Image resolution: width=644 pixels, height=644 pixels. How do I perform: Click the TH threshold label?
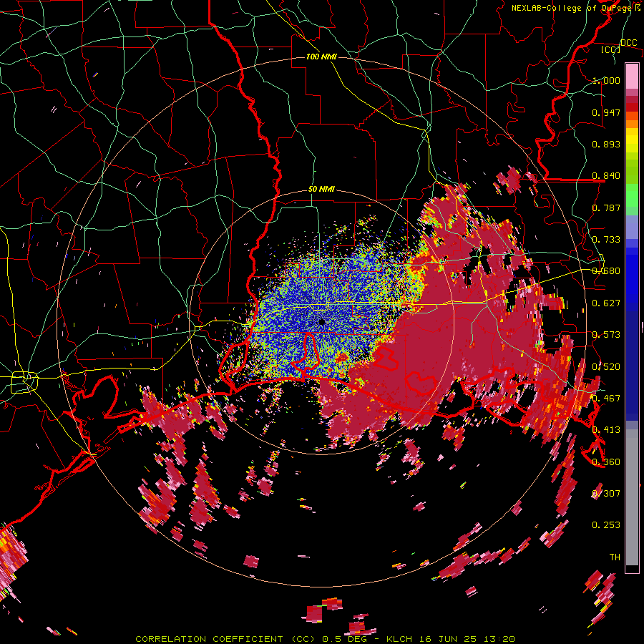(615, 557)
